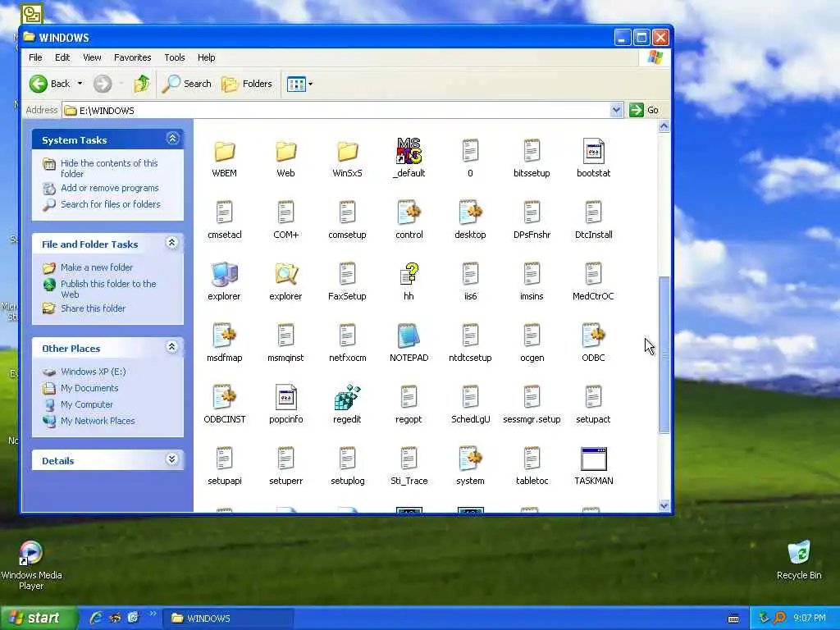
Task: Expand the Details panel
Action: click(172, 459)
